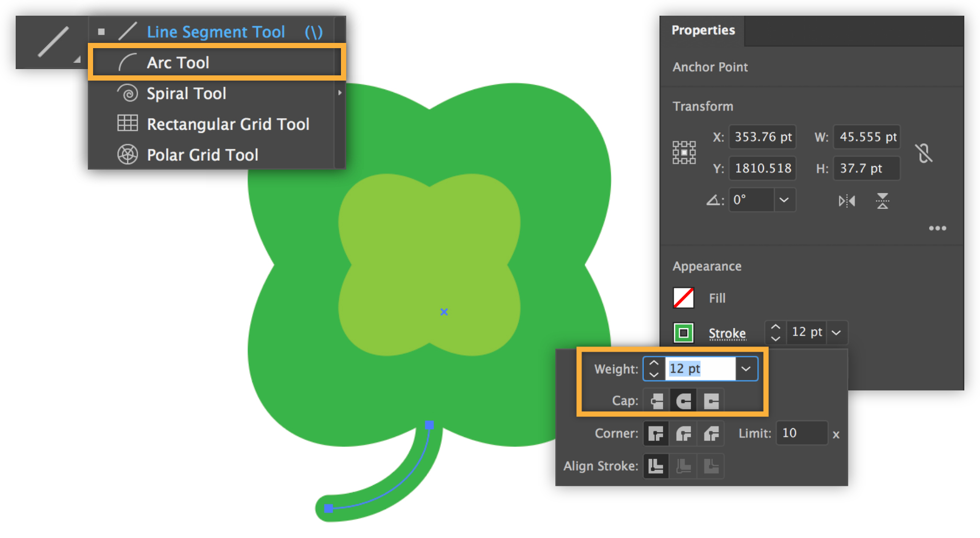Switch to the Properties tab

point(703,30)
